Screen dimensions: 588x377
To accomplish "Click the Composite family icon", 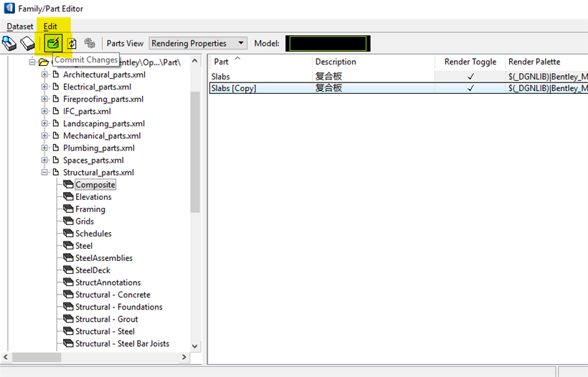I will tap(68, 184).
